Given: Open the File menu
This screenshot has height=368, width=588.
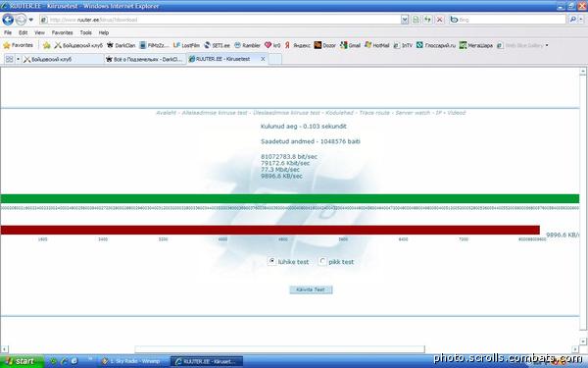Looking at the screenshot, I should (x=8, y=32).
